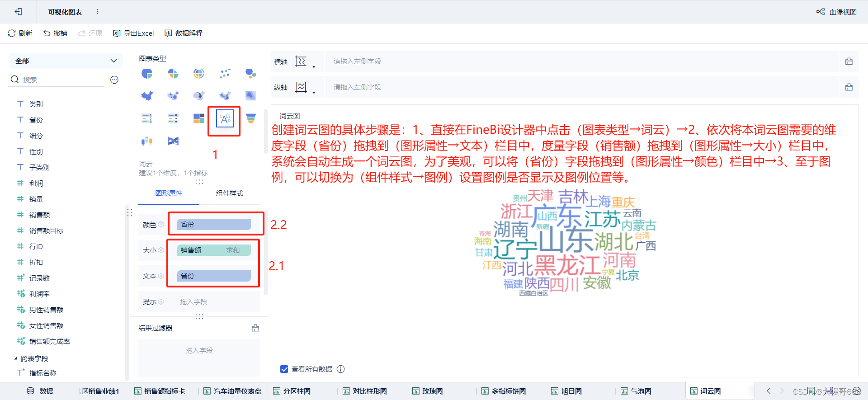
Task: Click 导出Excel export button
Action: [x=133, y=33]
